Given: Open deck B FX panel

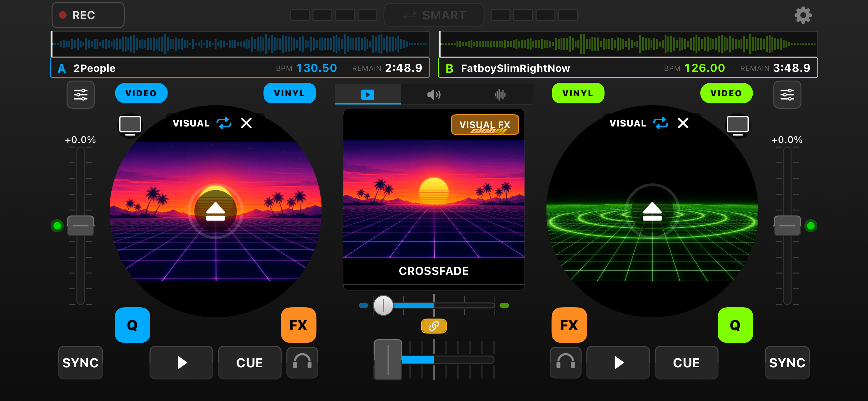Looking at the screenshot, I should pyautogui.click(x=569, y=325).
